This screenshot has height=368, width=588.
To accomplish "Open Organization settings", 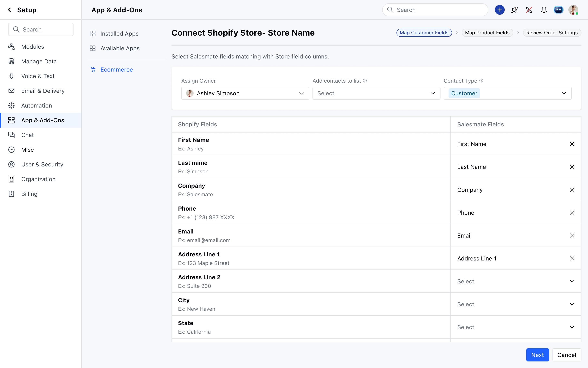I will tap(41, 179).
